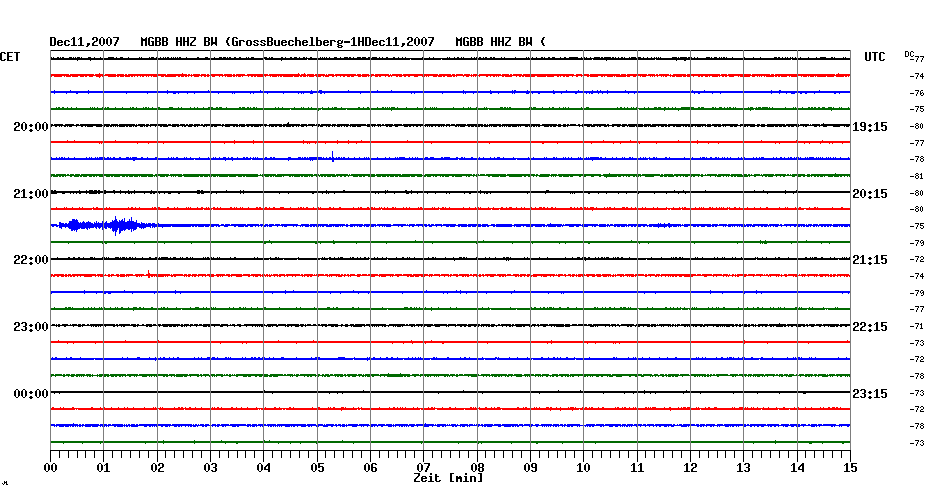930x494 pixels.
Task: Click the 20:15 UTC time label
Action: click(870, 194)
